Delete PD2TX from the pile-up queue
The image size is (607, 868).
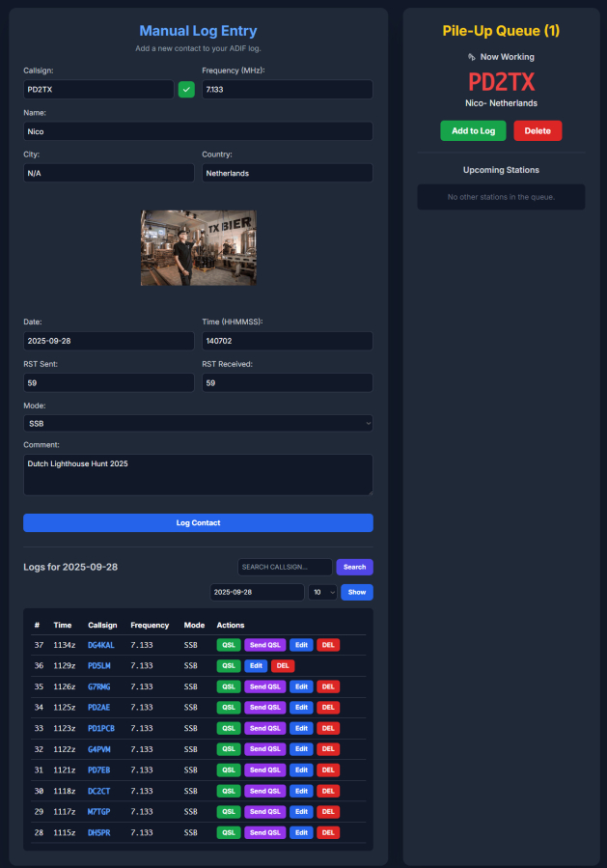tap(538, 131)
